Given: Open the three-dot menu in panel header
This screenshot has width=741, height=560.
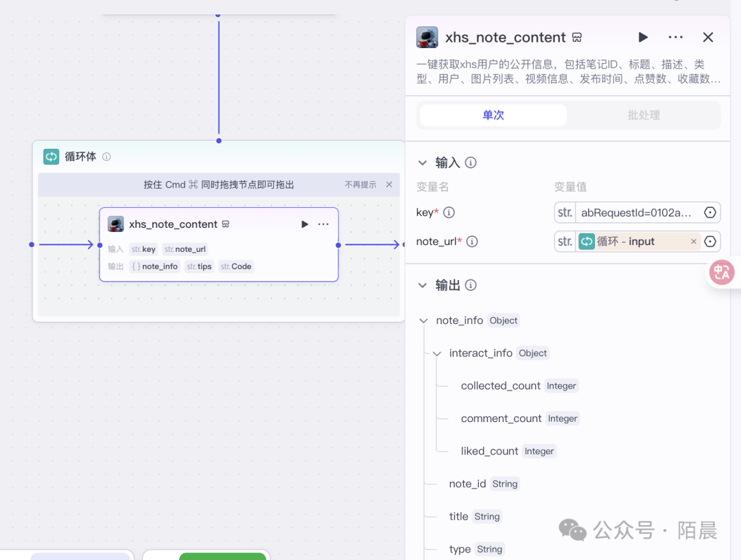Looking at the screenshot, I should point(675,37).
